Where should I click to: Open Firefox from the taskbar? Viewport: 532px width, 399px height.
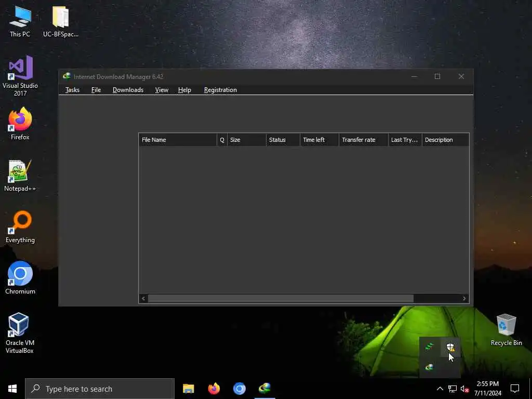click(x=214, y=389)
